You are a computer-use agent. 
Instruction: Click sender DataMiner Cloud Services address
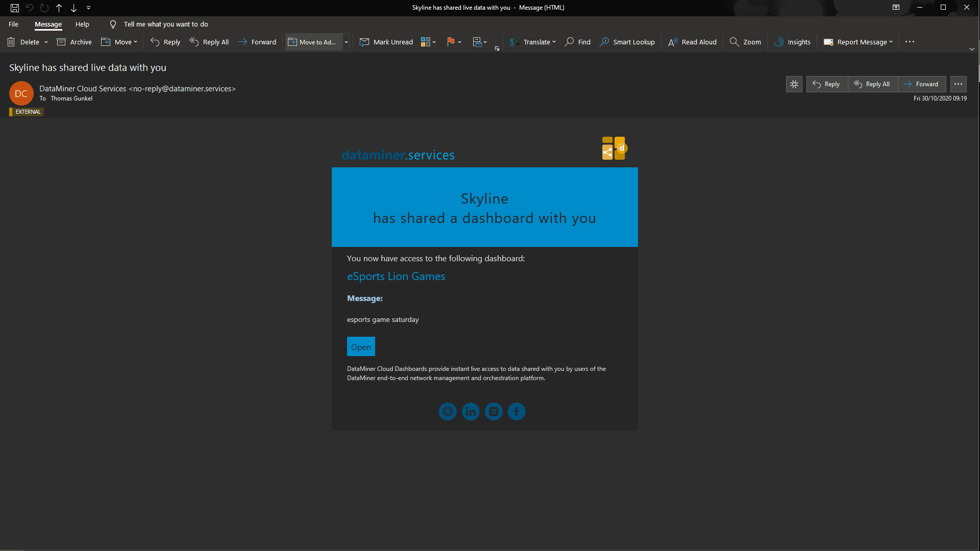(137, 89)
